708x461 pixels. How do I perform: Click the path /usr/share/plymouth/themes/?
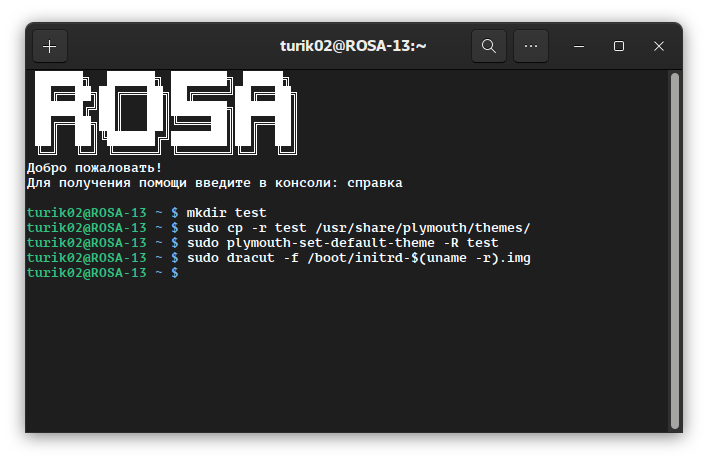(423, 228)
